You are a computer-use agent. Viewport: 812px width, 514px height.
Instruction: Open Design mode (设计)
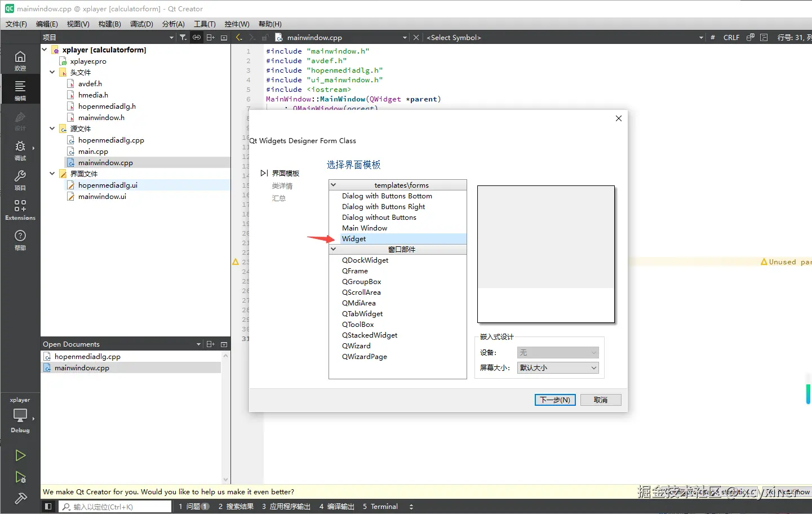pos(20,121)
